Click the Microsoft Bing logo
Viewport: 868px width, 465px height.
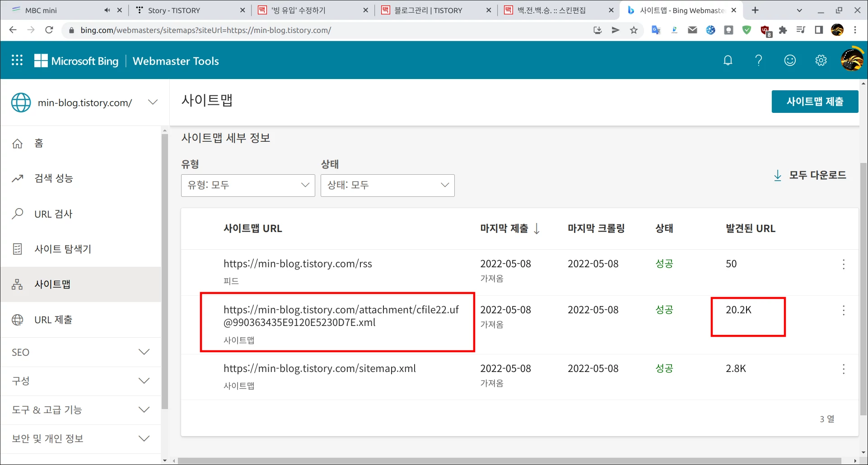(x=76, y=61)
